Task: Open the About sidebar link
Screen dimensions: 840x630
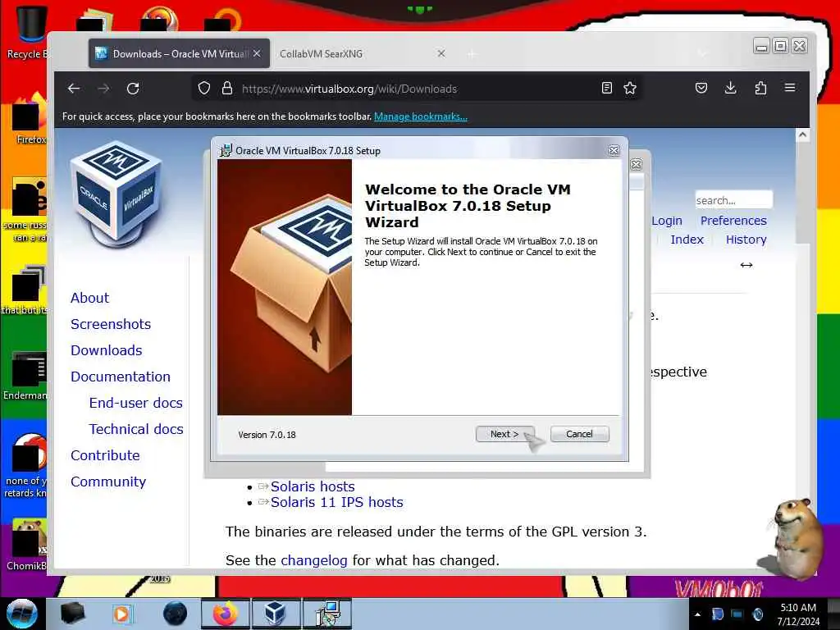Action: click(x=89, y=298)
